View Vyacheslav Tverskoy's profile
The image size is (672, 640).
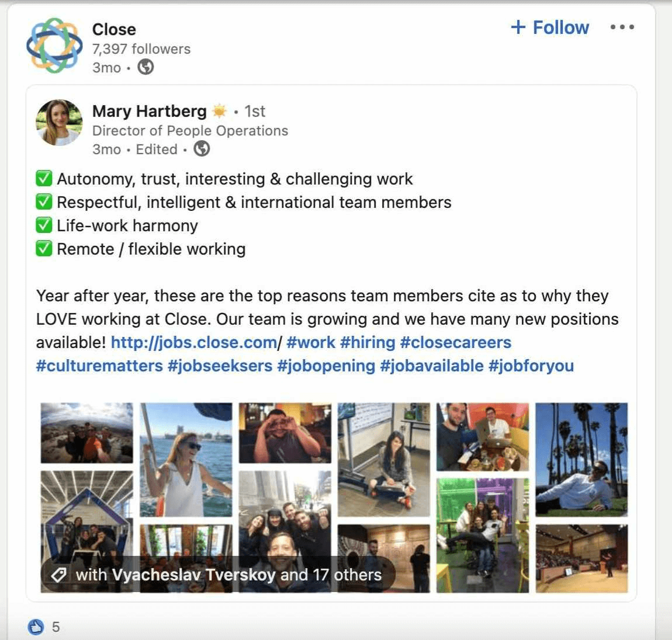[194, 575]
